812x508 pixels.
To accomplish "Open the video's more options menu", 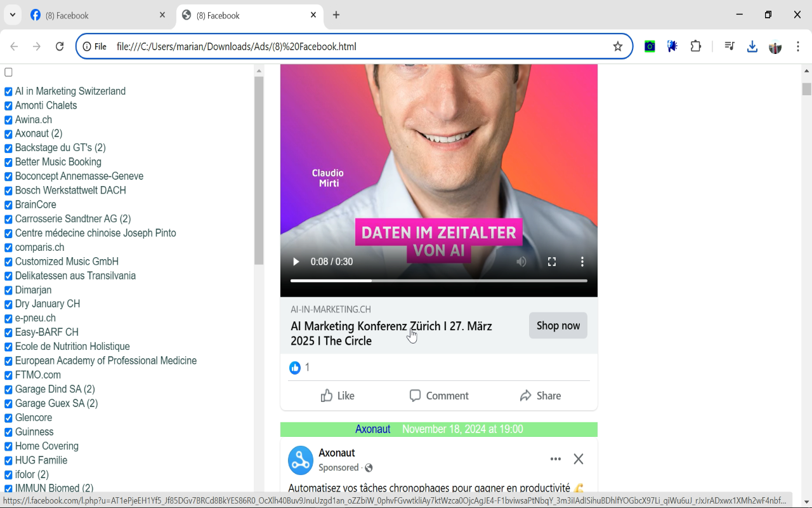I will point(582,262).
